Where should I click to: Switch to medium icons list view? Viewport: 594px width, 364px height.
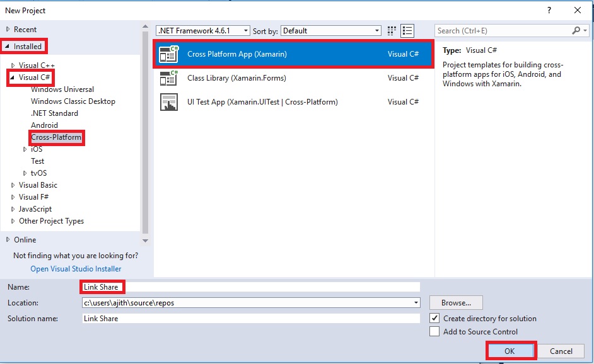click(x=407, y=31)
